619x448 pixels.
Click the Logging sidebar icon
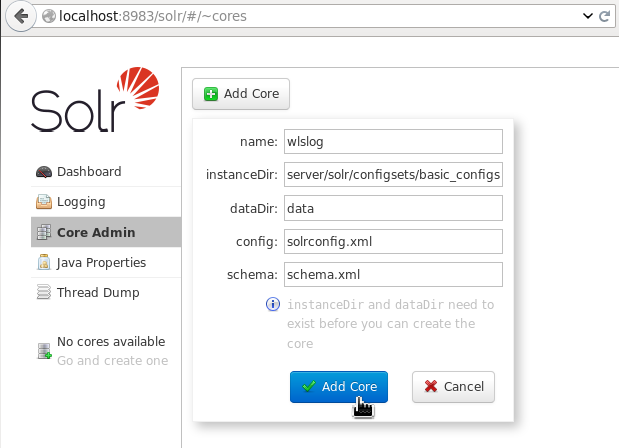43,202
